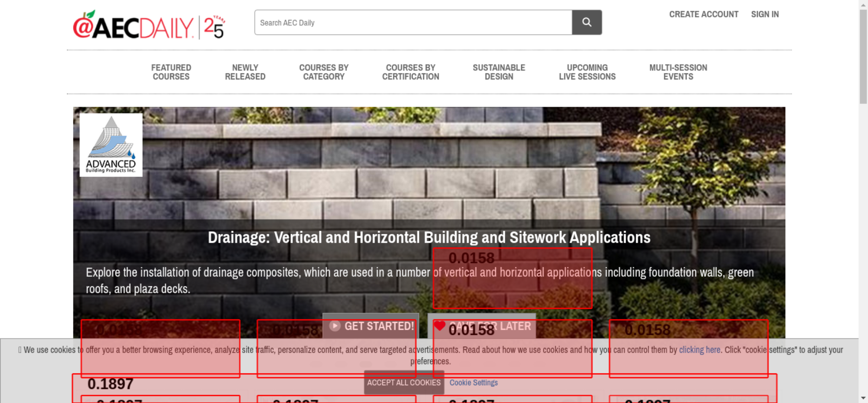868x403 pixels.
Task: Click the red heart Save for Later icon
Action: 440,325
